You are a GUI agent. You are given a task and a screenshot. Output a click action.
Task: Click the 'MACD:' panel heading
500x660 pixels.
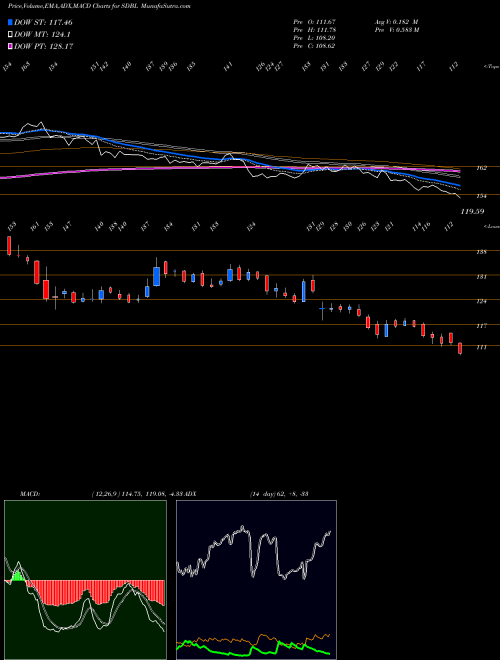point(30,493)
